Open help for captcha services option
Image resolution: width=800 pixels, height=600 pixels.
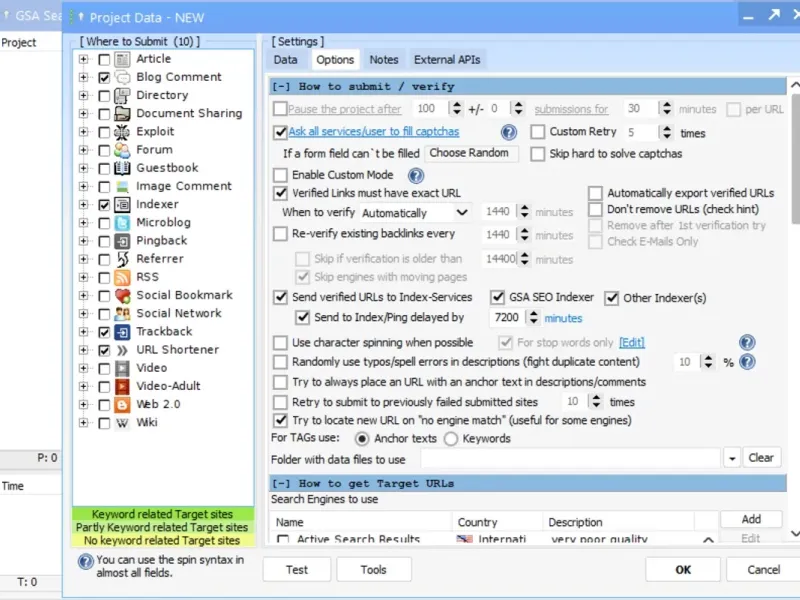[509, 133]
